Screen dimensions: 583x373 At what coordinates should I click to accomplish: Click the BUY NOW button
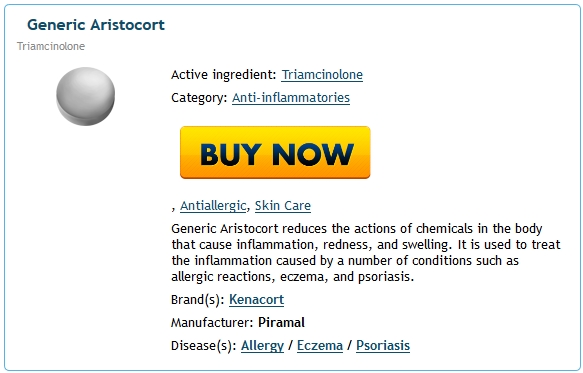[x=275, y=152]
